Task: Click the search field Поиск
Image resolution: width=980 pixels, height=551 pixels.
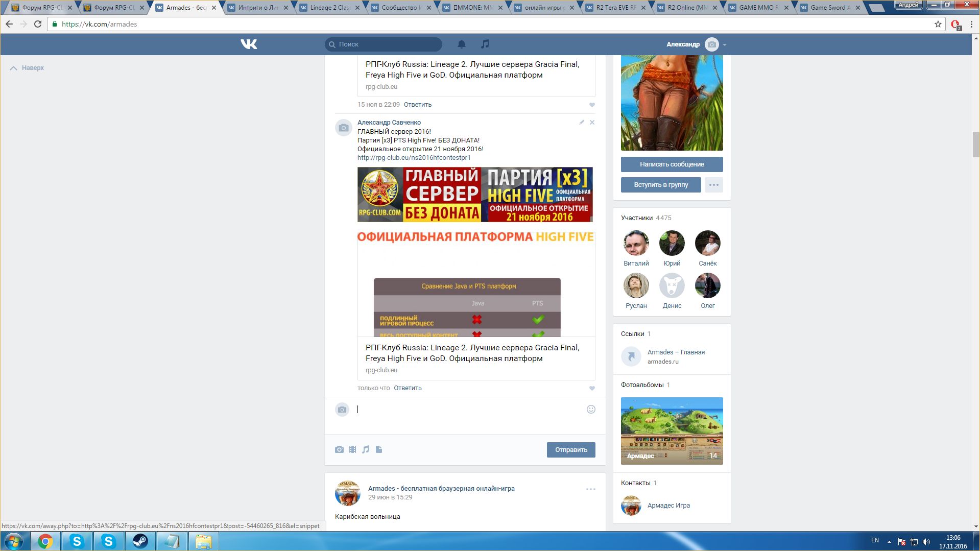Action: 384,44
